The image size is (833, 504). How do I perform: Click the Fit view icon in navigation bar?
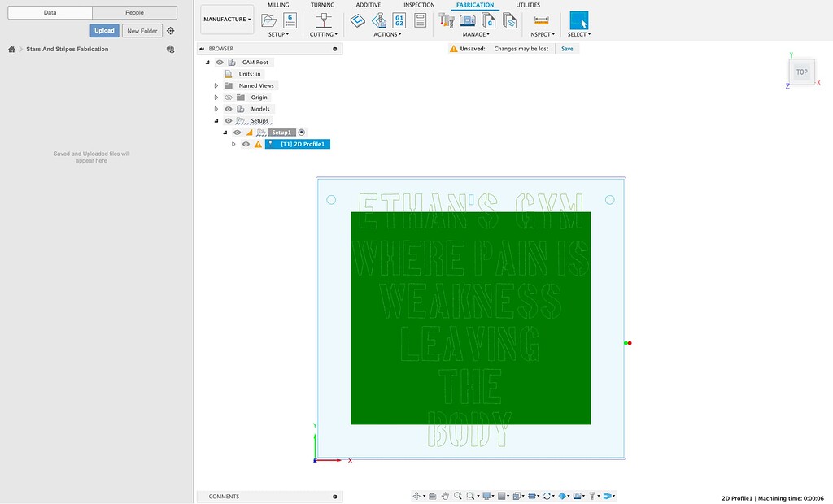(x=470, y=494)
